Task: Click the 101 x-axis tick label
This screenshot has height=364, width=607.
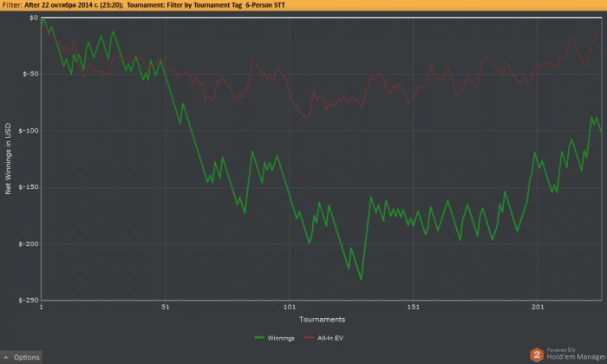Action: point(290,307)
